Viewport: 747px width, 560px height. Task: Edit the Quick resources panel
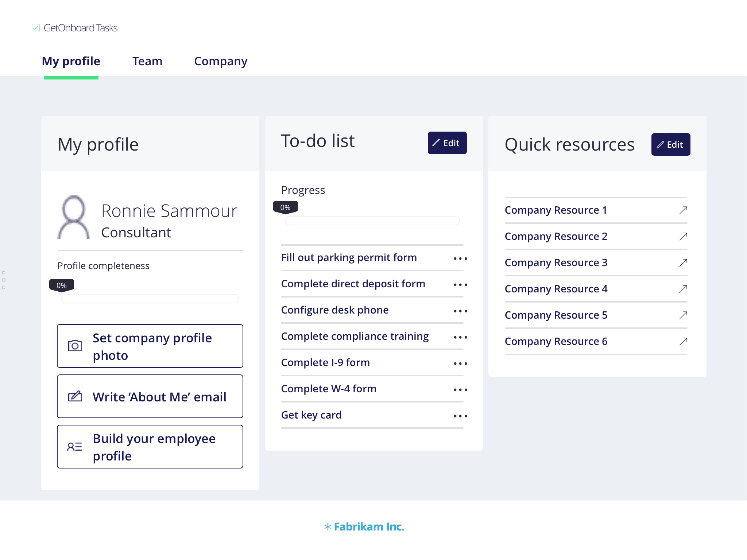coord(671,144)
